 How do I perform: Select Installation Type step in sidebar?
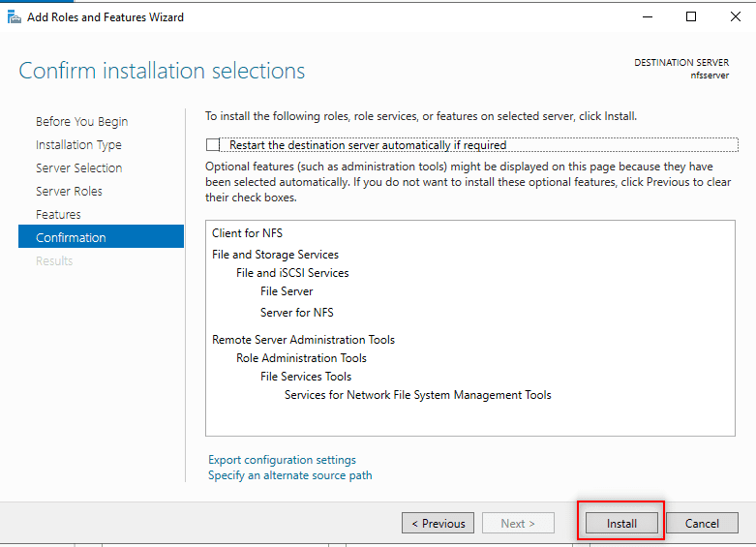78,145
